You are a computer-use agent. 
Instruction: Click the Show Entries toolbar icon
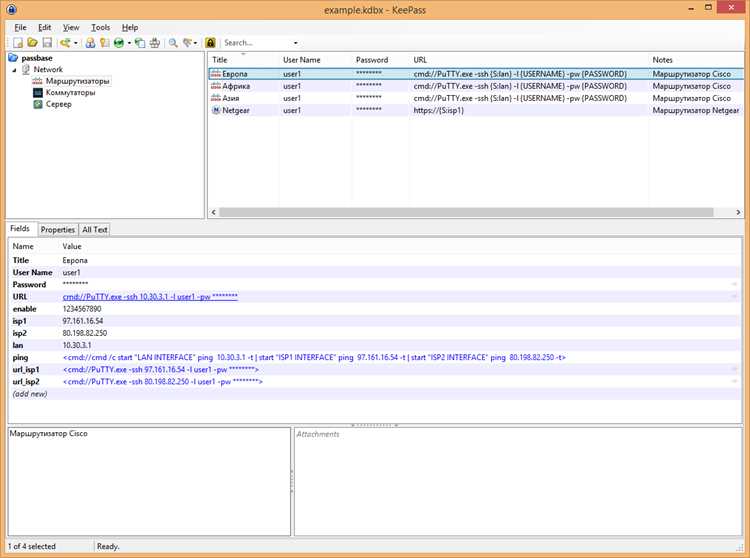[x=188, y=43]
